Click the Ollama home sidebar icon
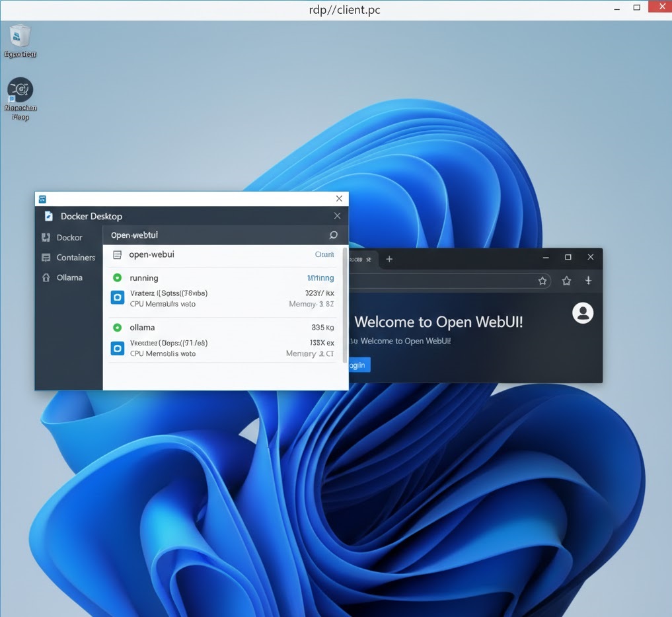Image resolution: width=672 pixels, height=617 pixels. point(46,277)
